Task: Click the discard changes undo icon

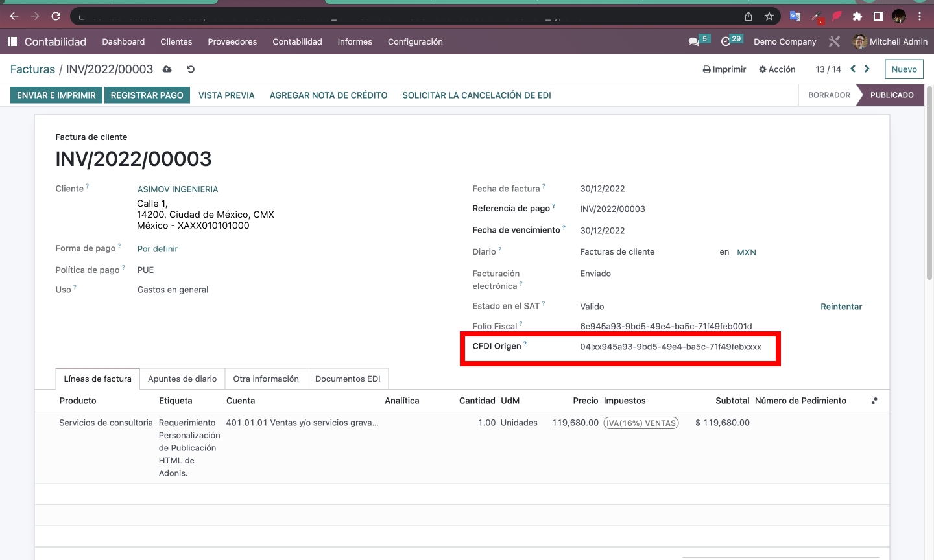Action: (x=191, y=69)
